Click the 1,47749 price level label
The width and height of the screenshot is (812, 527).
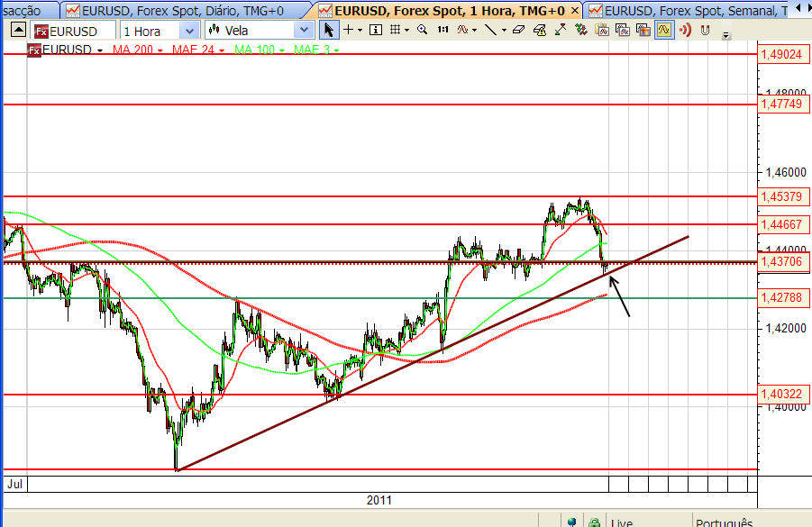pyautogui.click(x=782, y=104)
